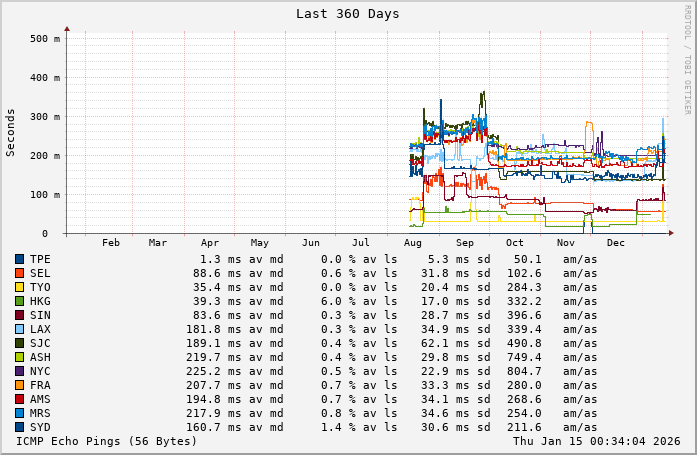Click the Nov label on time axis
The image size is (697, 455).
565,243
